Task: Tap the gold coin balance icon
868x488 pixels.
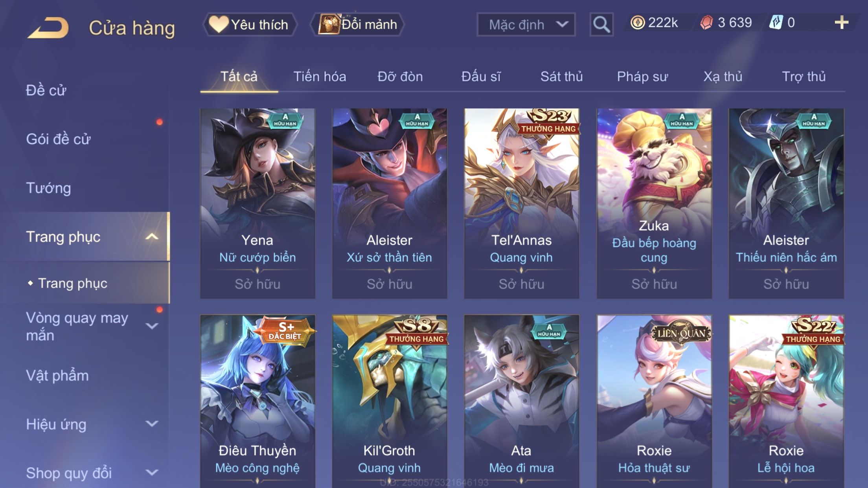Action: pyautogui.click(x=637, y=22)
